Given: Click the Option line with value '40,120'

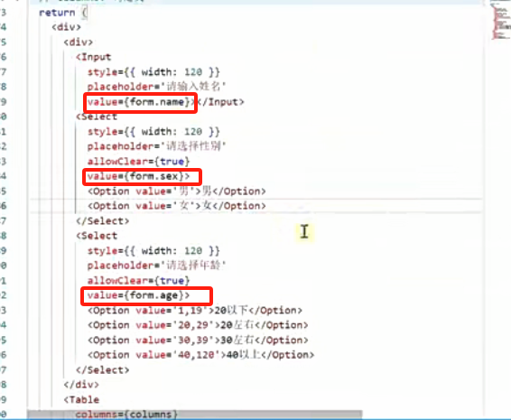Looking at the screenshot, I should click(201, 355).
